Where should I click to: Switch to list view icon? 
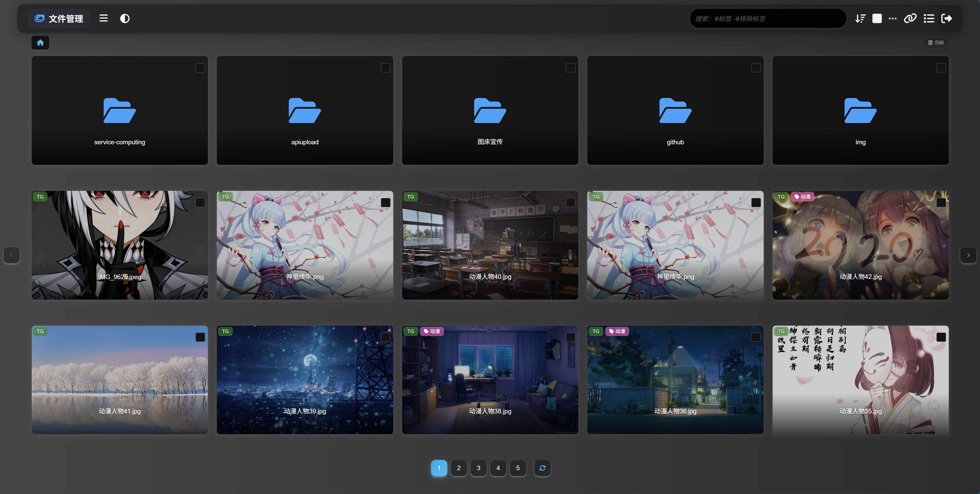(x=929, y=18)
